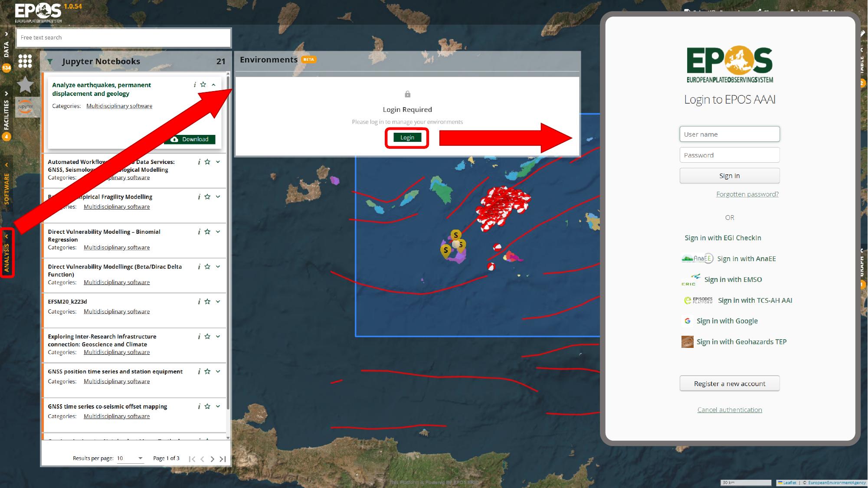
Task: Click the Google sign-in icon
Action: (688, 321)
